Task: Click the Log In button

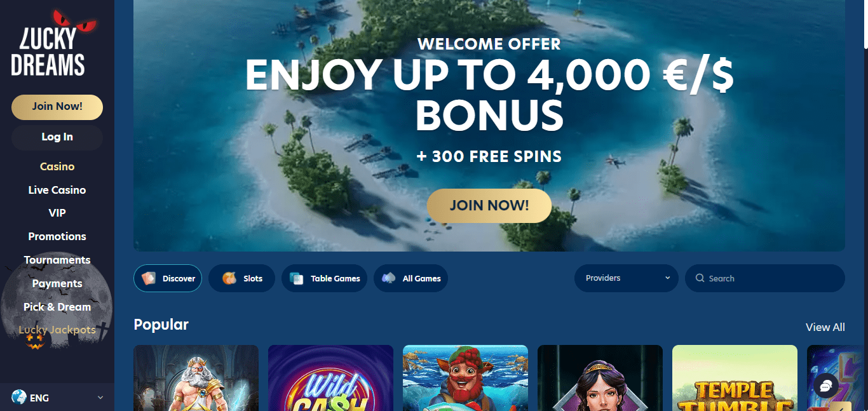Action: (57, 137)
